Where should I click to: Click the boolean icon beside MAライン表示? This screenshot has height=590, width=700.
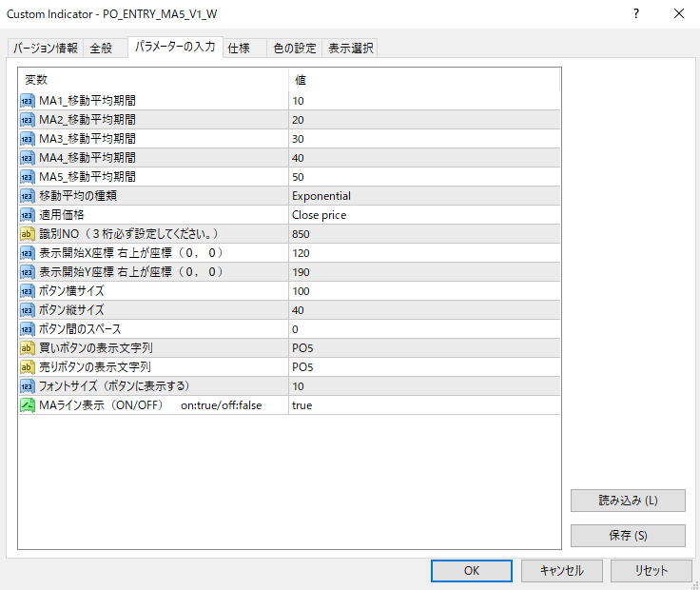(x=28, y=405)
